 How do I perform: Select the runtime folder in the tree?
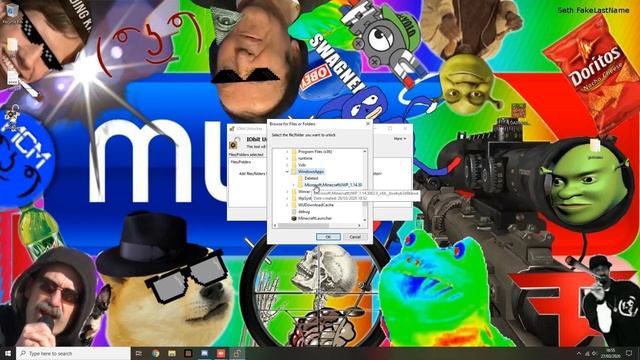click(x=305, y=158)
